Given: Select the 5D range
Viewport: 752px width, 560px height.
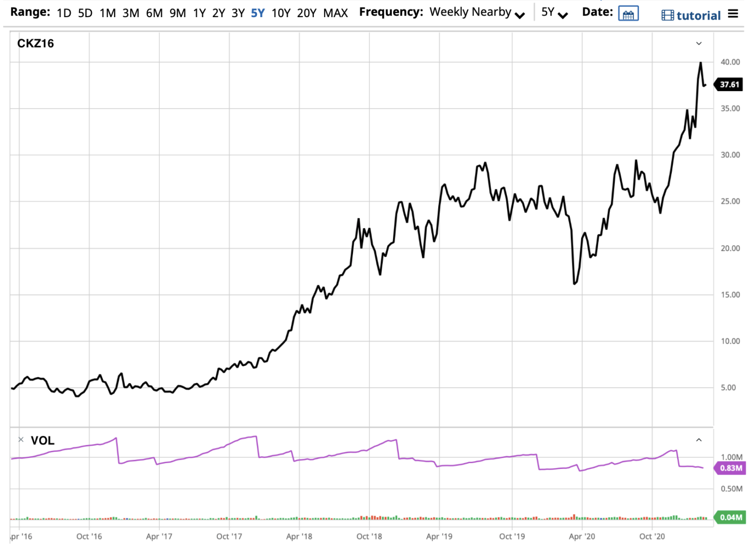Looking at the screenshot, I should point(85,13).
